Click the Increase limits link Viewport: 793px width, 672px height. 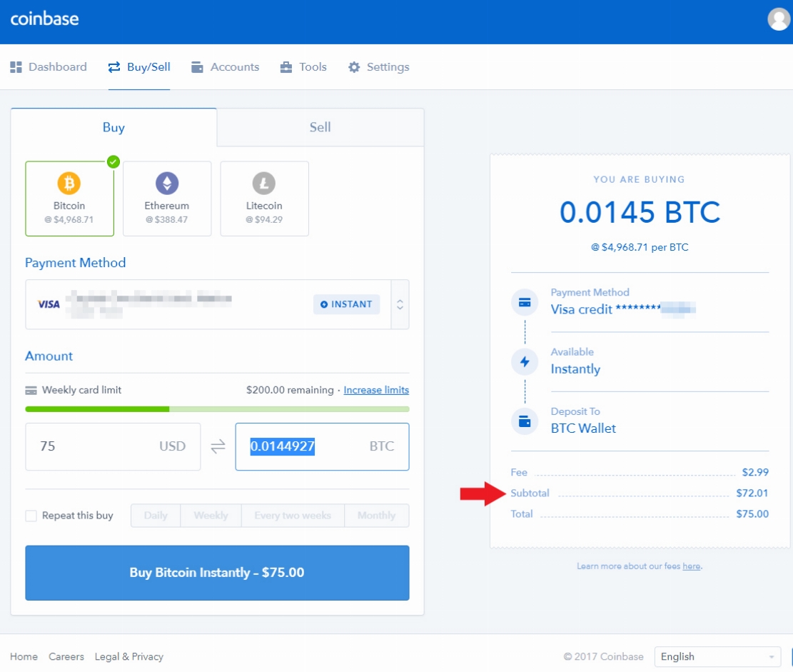(x=376, y=390)
